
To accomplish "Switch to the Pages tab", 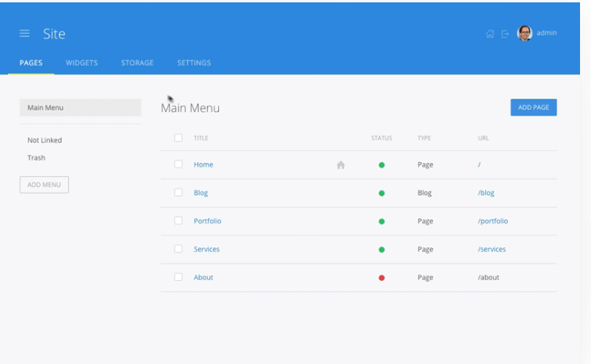I will coord(31,63).
